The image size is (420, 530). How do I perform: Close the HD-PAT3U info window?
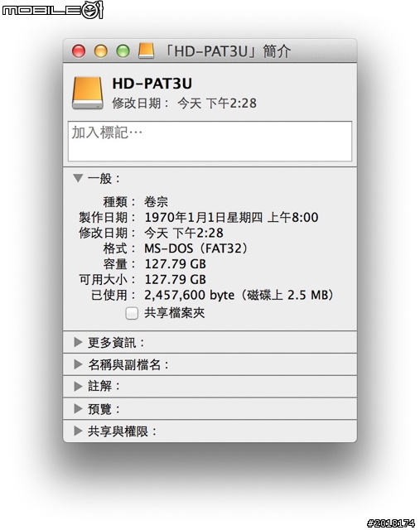79,51
